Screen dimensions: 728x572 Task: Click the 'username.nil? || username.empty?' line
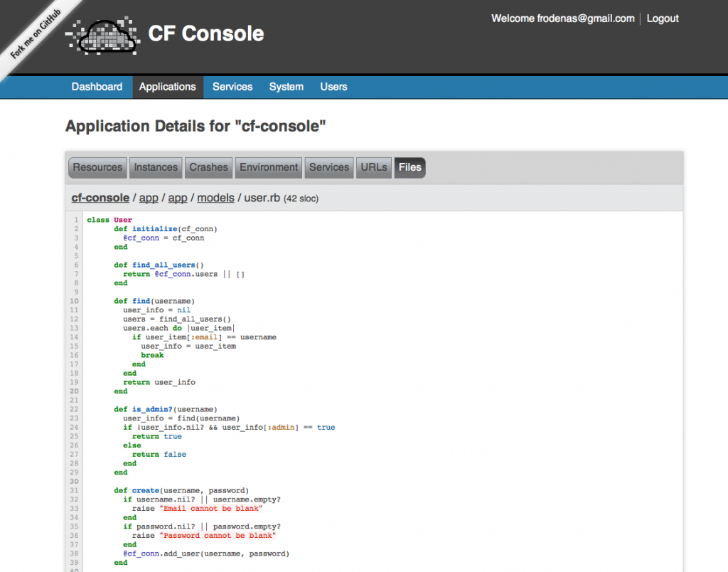pos(202,499)
